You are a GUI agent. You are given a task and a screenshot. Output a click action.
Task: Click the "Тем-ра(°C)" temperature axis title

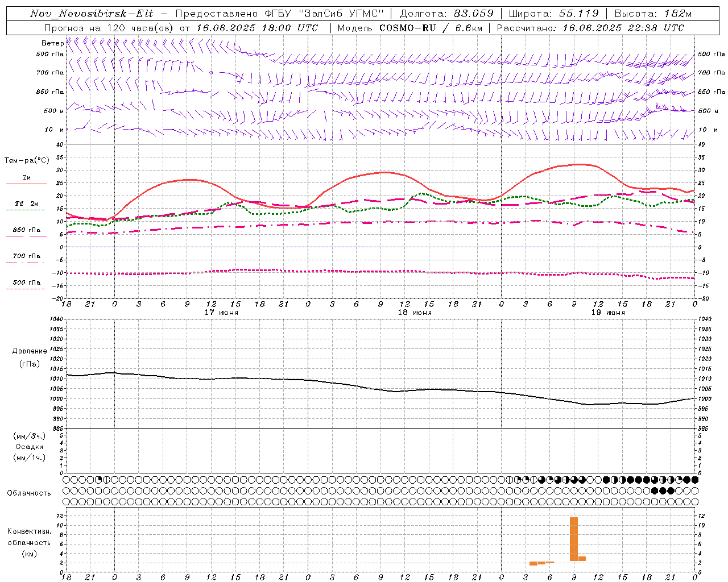27,161
